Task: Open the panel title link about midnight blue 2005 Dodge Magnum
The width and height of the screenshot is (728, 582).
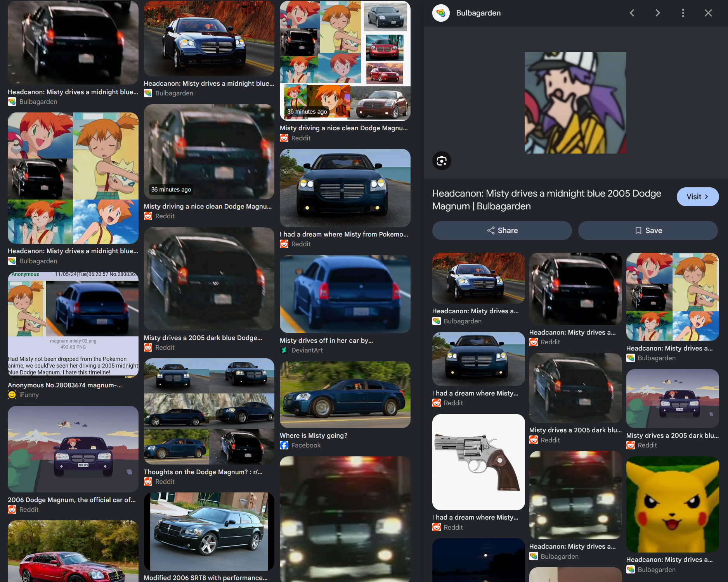Action: 547,200
